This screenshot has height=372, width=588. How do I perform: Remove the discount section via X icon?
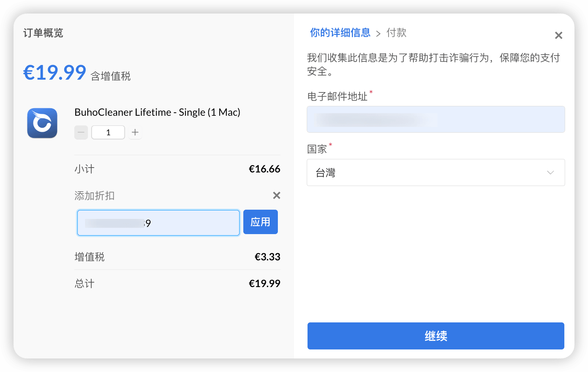click(x=277, y=195)
